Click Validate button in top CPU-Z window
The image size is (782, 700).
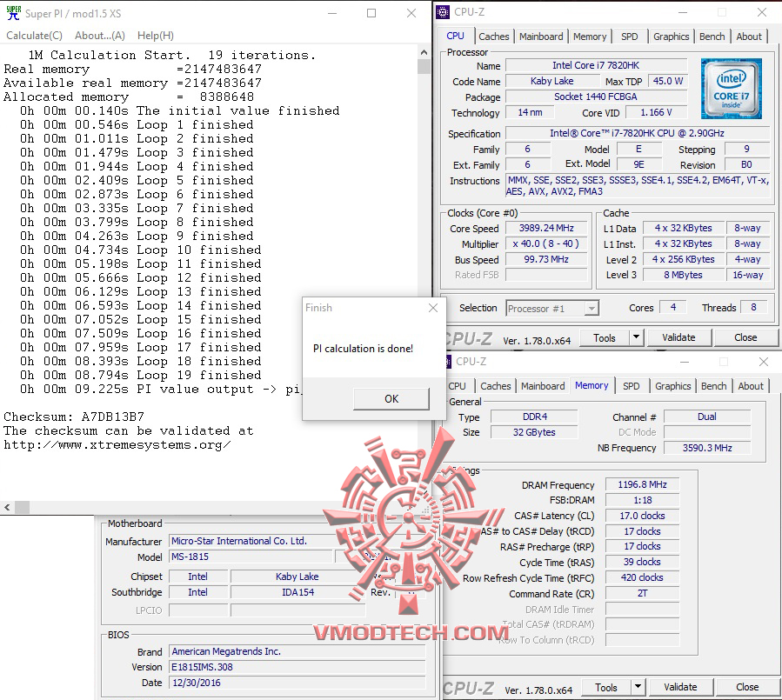pyautogui.click(x=678, y=337)
